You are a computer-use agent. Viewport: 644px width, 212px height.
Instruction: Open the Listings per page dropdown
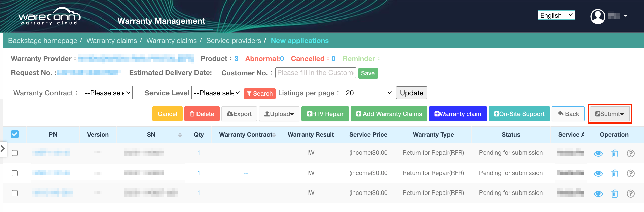click(368, 93)
